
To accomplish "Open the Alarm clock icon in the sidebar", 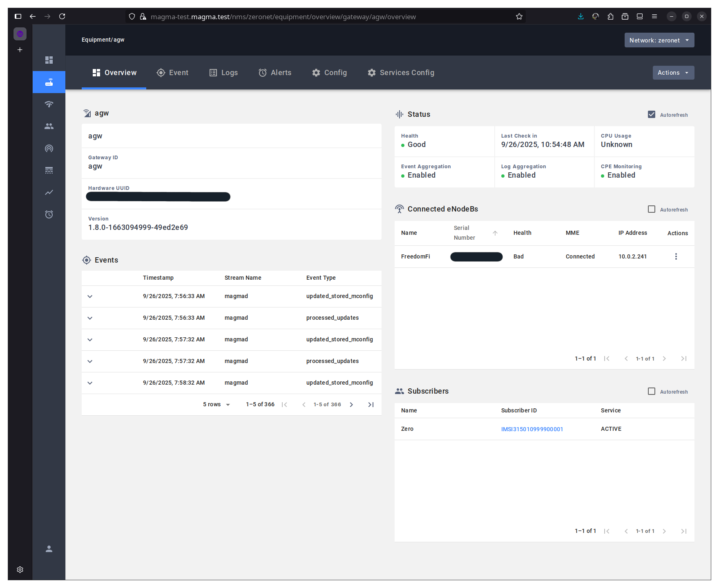I will point(49,214).
